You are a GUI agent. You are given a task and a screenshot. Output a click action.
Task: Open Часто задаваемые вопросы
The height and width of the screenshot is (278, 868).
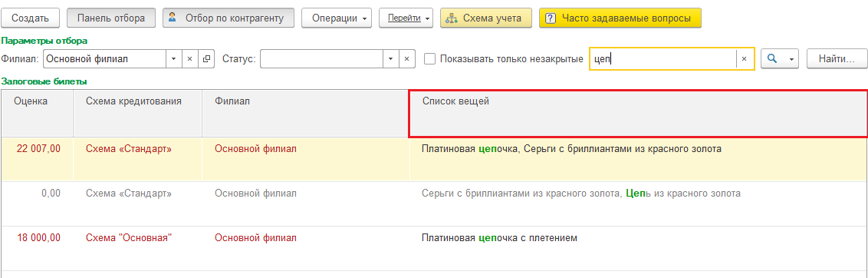pyautogui.click(x=620, y=18)
